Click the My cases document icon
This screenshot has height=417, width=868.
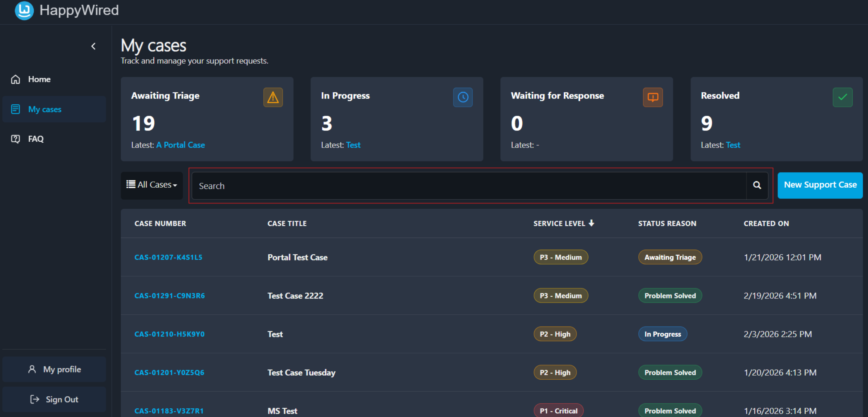click(15, 109)
